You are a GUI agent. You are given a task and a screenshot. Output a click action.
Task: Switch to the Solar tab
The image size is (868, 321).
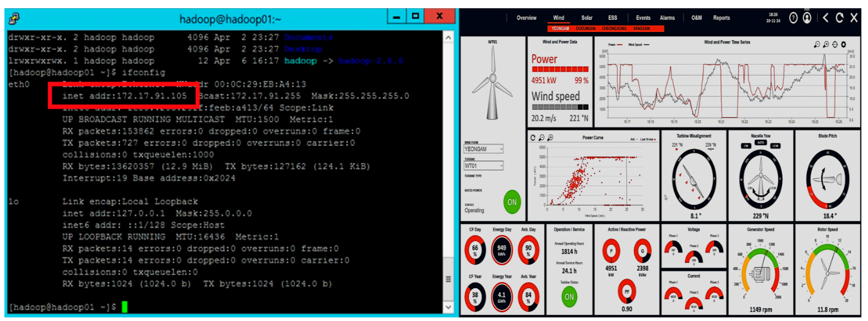coord(587,18)
